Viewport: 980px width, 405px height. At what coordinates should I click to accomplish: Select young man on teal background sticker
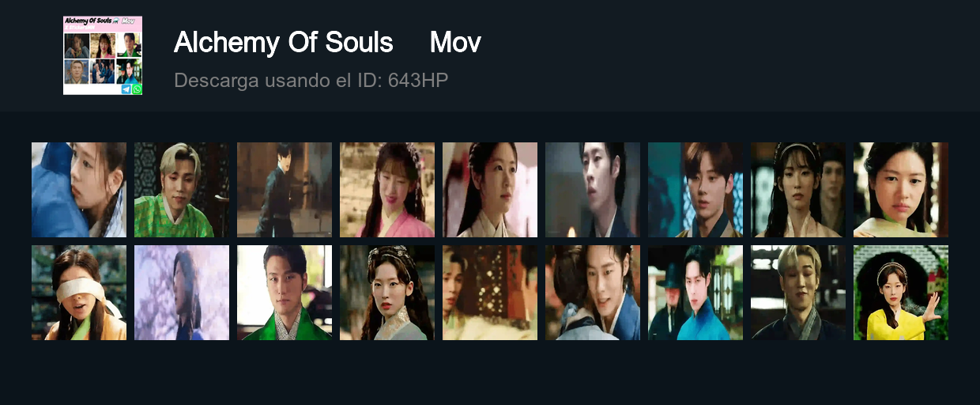click(695, 190)
